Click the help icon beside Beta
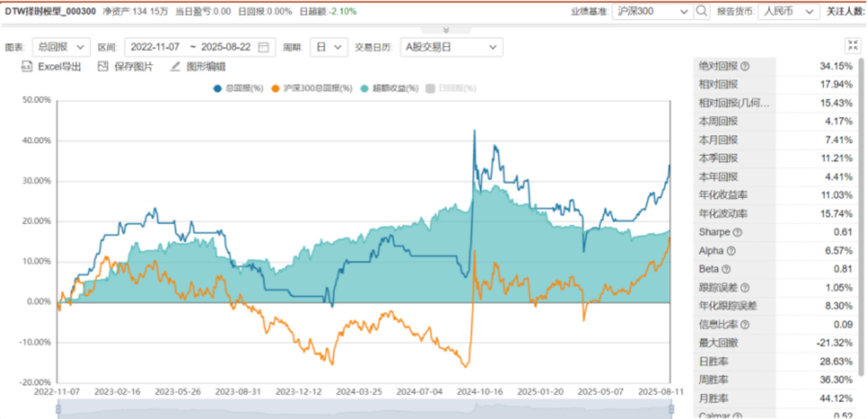 click(x=726, y=269)
